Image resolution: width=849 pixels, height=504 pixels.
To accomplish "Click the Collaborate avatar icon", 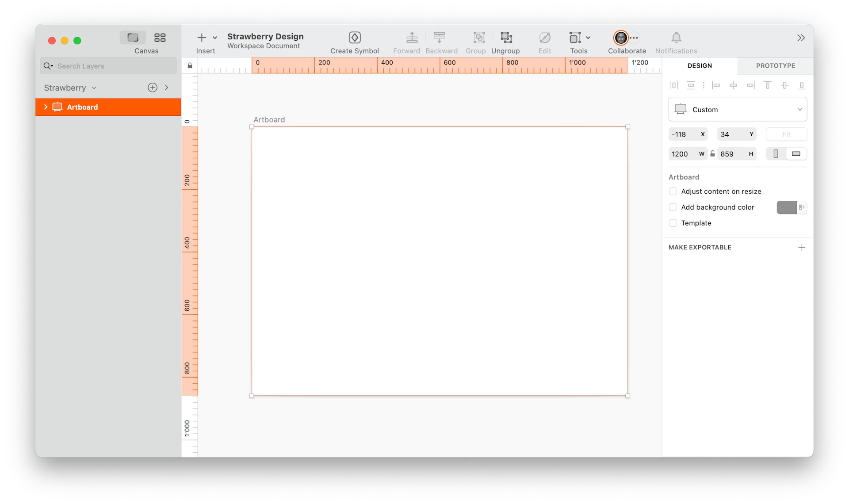I will [621, 38].
